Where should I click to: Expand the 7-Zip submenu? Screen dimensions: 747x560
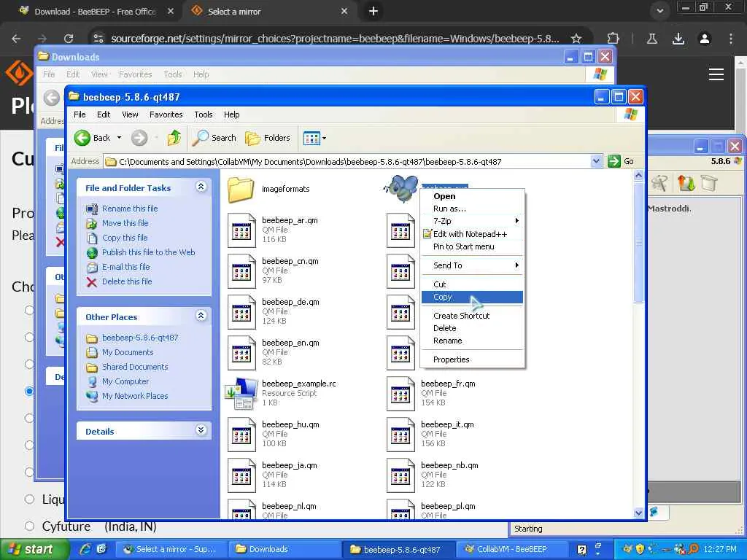click(x=472, y=221)
